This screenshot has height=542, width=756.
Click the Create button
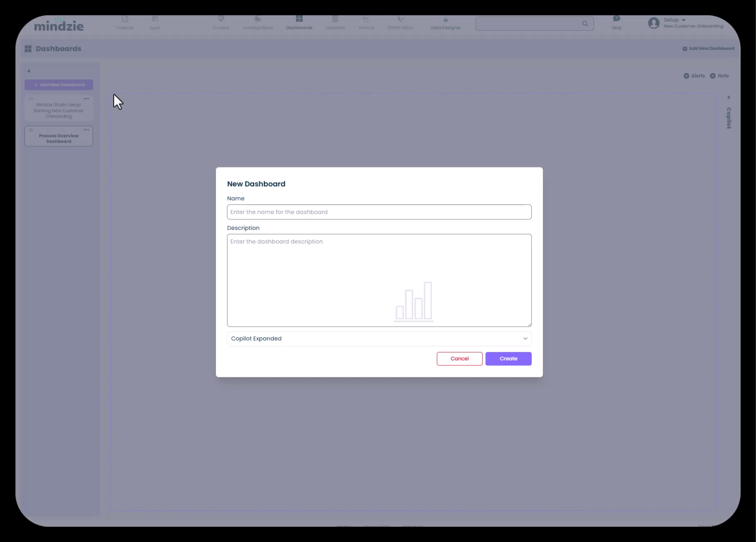click(508, 359)
